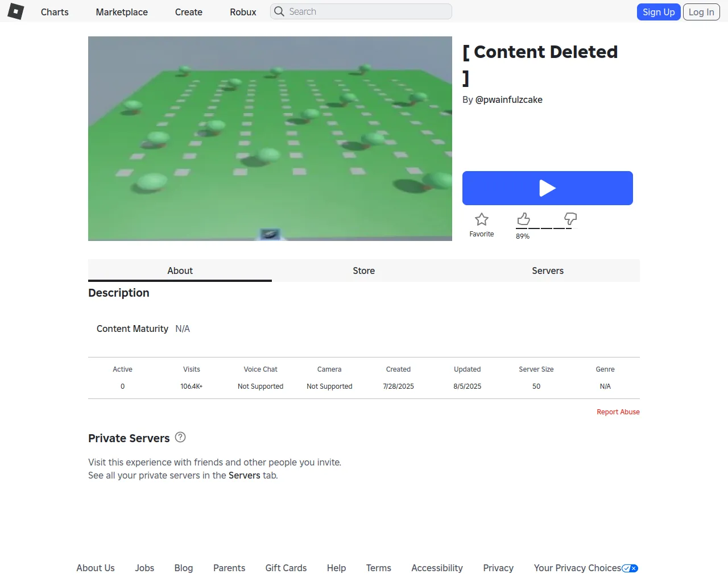This screenshot has height=582, width=728.
Task: Click the 89% vote ratio bar
Action: coord(547,228)
